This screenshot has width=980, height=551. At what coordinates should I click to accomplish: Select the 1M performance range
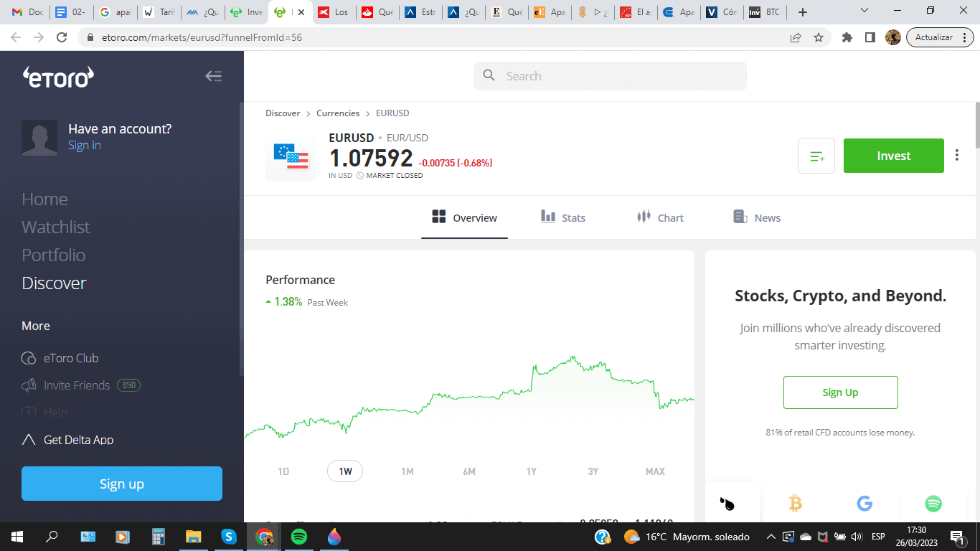(x=407, y=471)
